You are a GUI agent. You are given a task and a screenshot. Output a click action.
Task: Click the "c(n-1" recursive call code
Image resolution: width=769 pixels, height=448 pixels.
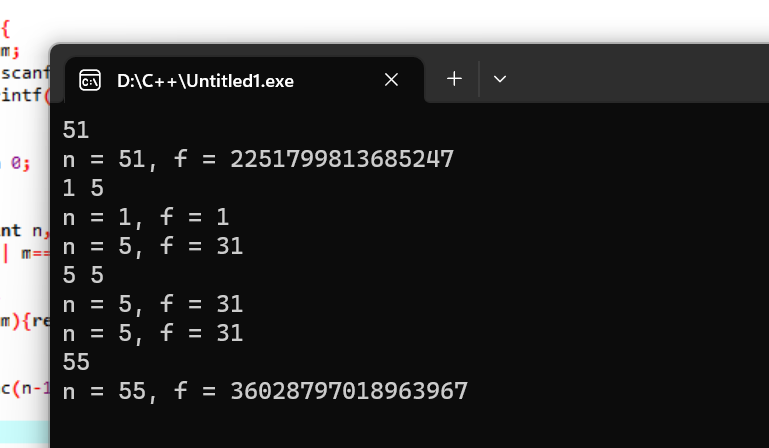pos(24,387)
